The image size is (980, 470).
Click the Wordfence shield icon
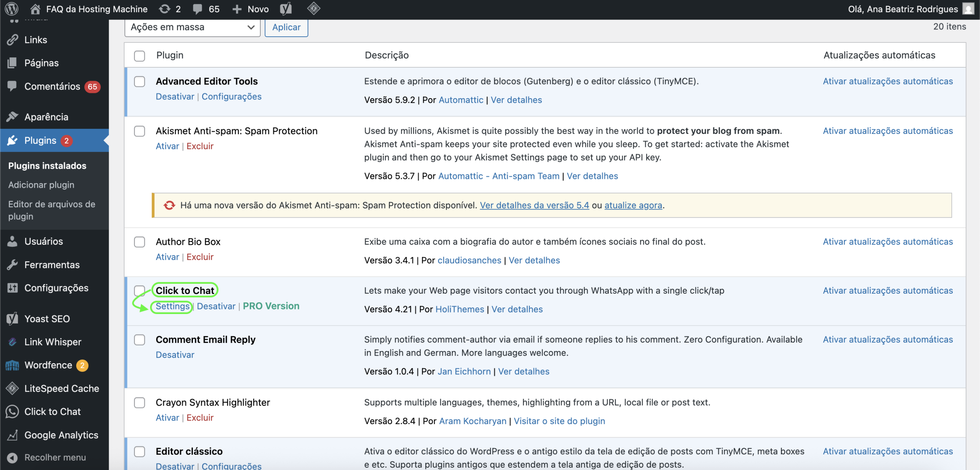12,365
